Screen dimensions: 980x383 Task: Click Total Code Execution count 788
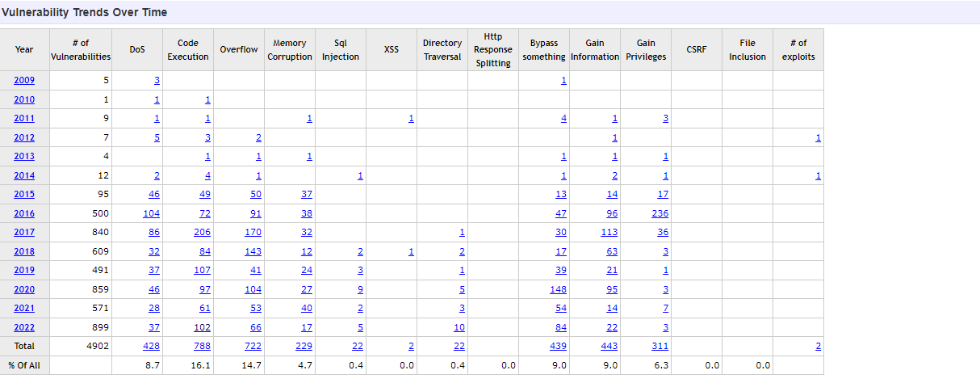click(203, 346)
